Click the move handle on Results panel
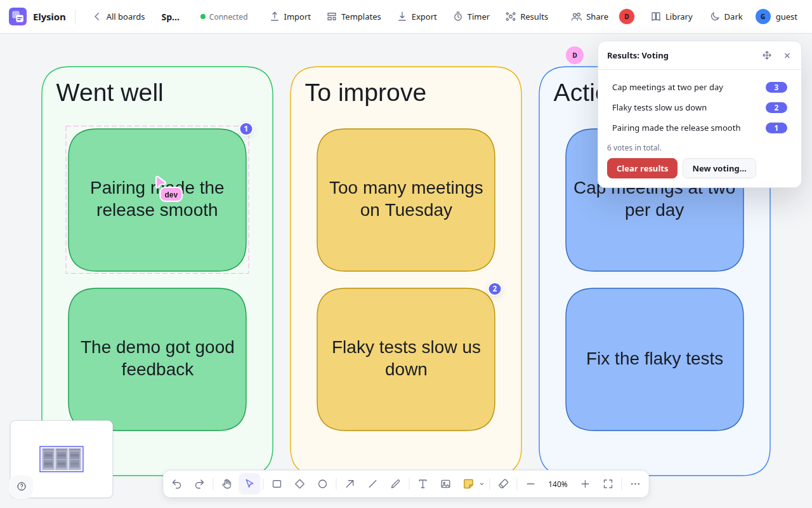Screen dimensions: 812x508 [x=767, y=55]
